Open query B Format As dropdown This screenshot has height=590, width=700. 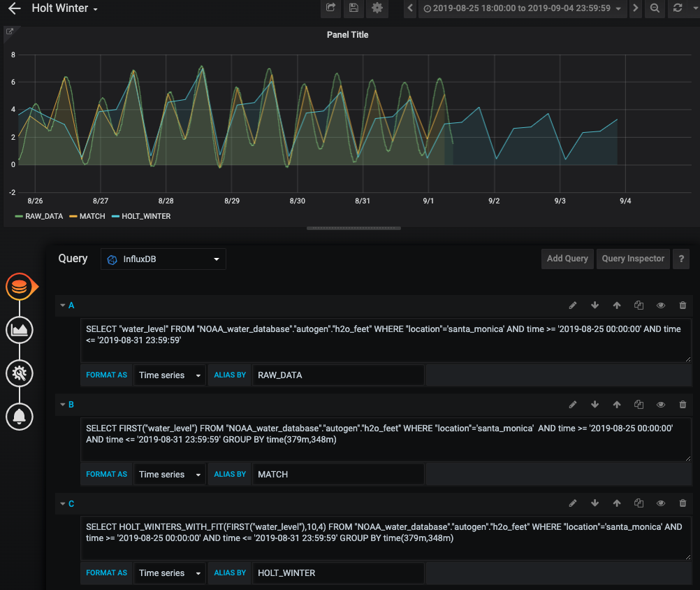[169, 475]
